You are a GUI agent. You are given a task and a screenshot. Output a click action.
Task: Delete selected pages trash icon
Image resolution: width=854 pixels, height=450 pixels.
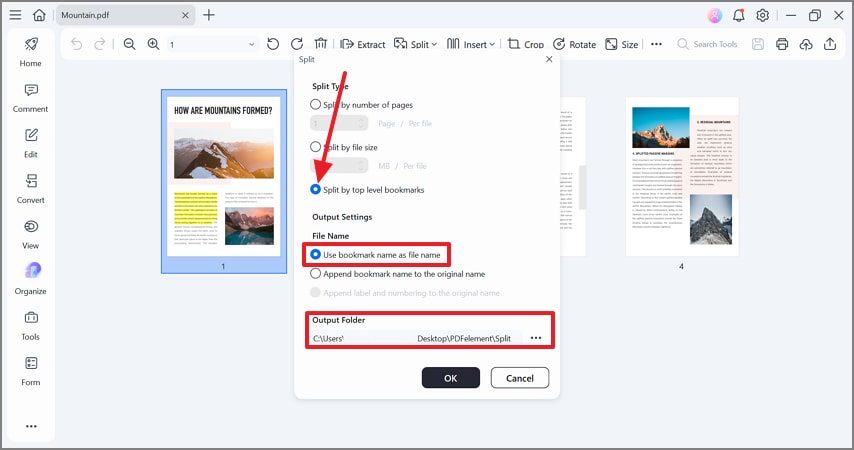[x=321, y=44]
